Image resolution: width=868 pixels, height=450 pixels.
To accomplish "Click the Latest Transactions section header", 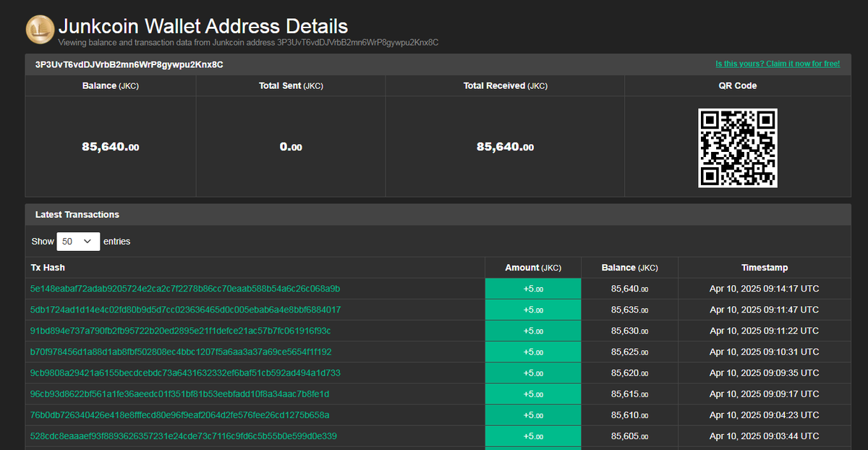I will (x=77, y=214).
